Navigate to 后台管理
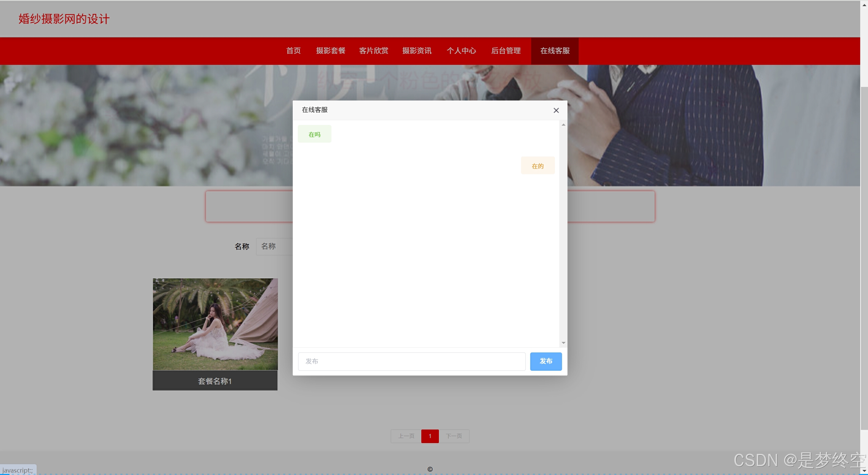868x475 pixels. [506, 51]
